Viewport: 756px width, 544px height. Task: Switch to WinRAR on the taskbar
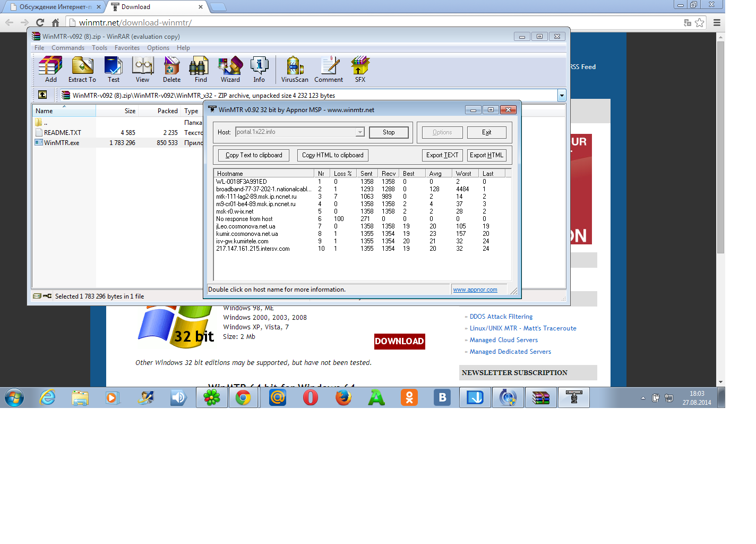click(x=541, y=397)
